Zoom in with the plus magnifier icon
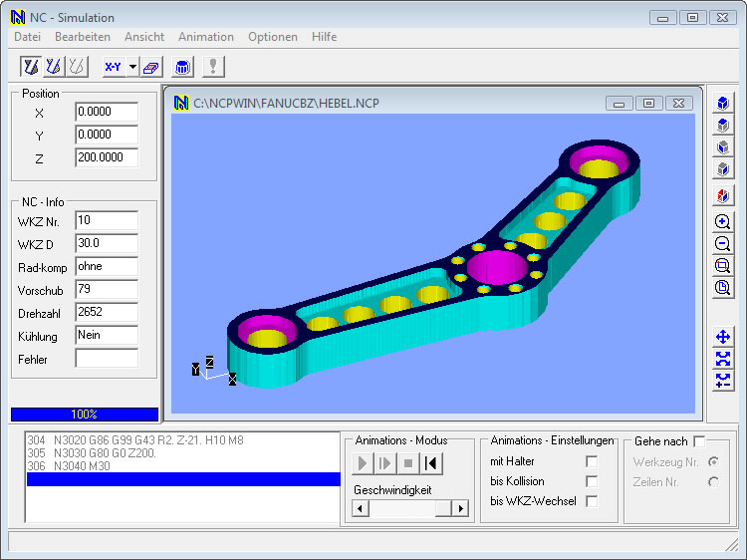This screenshot has height=560, width=747. pyautogui.click(x=723, y=221)
